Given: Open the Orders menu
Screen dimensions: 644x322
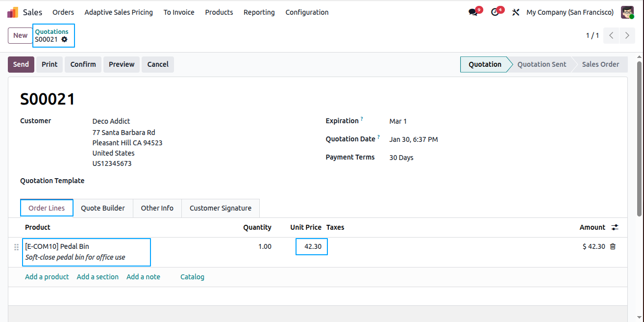Looking at the screenshot, I should (x=63, y=12).
